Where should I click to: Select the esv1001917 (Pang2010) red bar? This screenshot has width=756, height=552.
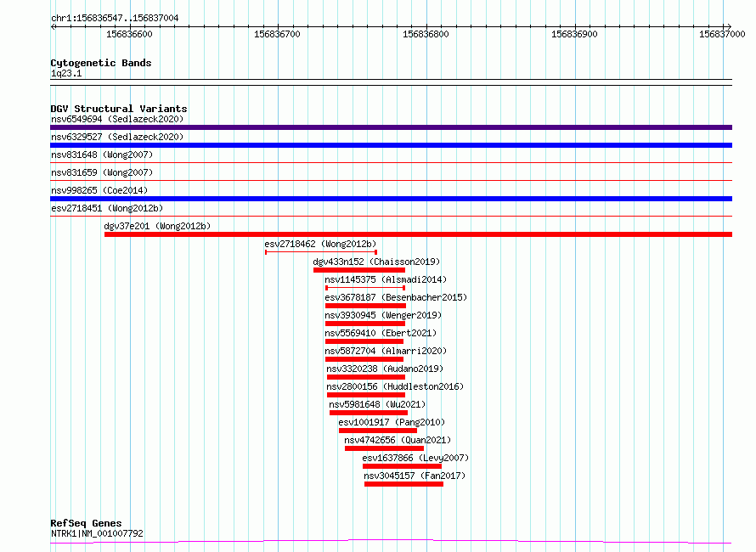(377, 431)
